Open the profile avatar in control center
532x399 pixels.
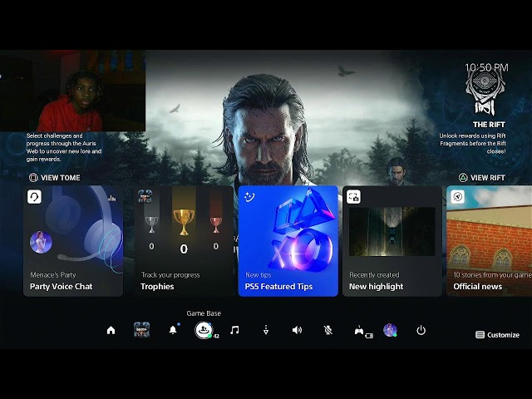point(390,330)
